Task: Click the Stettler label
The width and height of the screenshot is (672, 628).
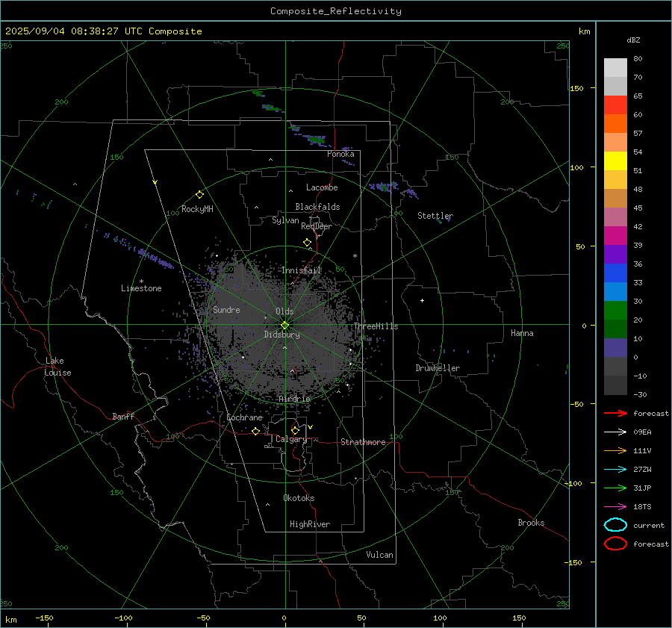Action: click(435, 216)
